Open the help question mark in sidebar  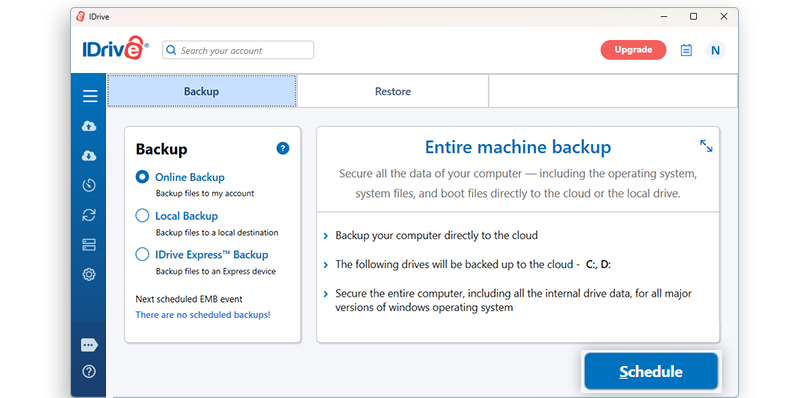click(x=89, y=371)
